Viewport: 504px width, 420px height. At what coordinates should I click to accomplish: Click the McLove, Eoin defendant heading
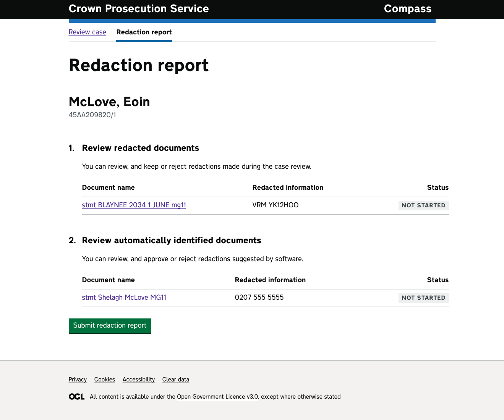(x=109, y=102)
